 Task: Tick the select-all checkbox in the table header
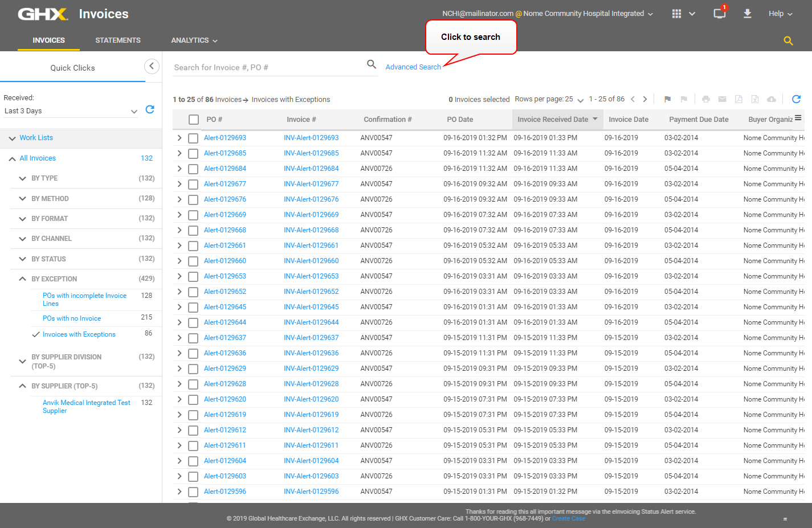pos(194,120)
